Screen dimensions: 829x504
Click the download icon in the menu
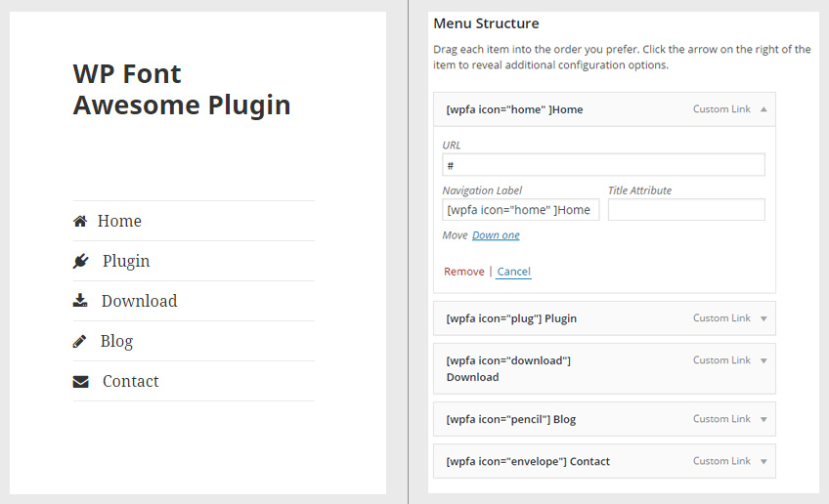point(80,301)
